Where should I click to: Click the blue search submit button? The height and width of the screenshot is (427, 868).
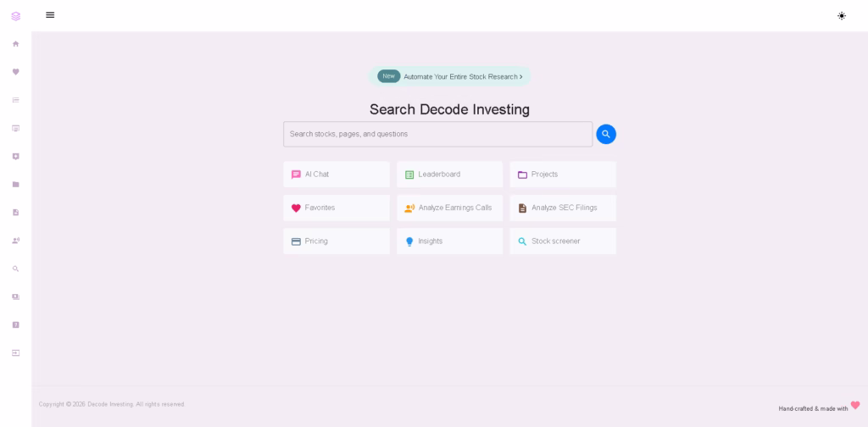[606, 134]
